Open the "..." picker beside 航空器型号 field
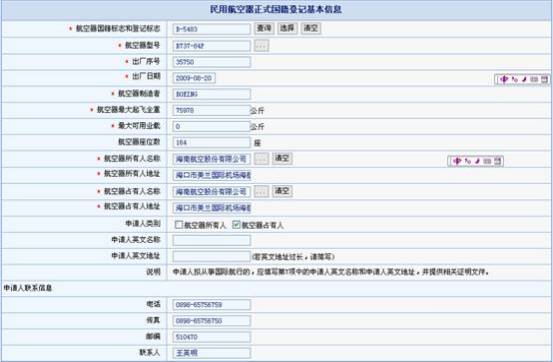Screen dimensions: 553x362 261,46
